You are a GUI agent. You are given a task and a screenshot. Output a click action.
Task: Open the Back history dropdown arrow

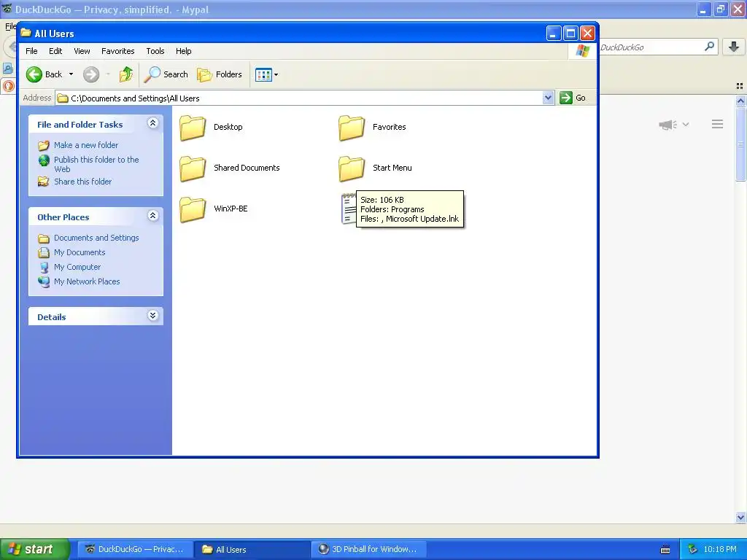(71, 74)
